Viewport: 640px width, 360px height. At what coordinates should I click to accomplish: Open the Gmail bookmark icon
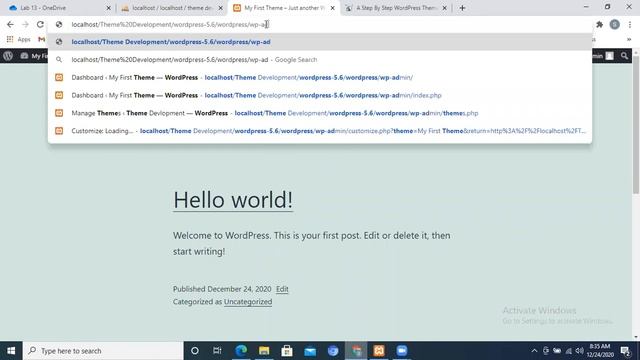[x=41, y=40]
